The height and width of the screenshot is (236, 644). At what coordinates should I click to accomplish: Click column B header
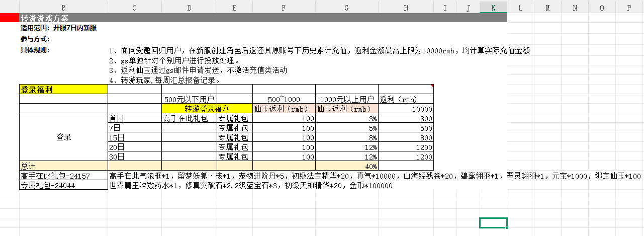click(x=63, y=8)
